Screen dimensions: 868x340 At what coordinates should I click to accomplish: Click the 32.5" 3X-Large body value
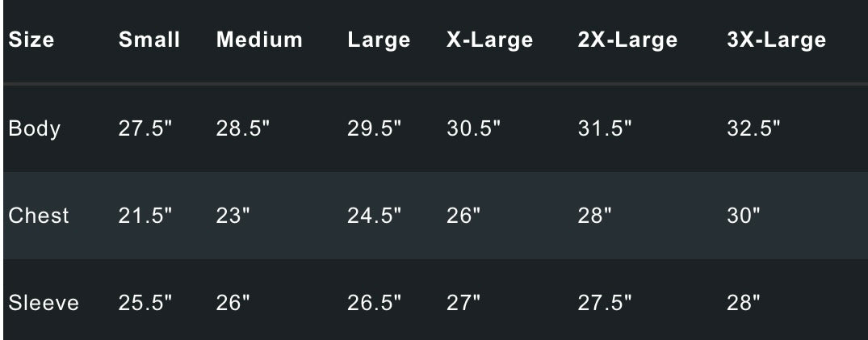coord(755,128)
